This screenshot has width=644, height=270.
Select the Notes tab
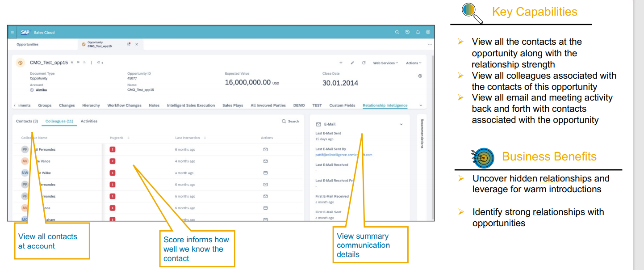[x=154, y=105]
